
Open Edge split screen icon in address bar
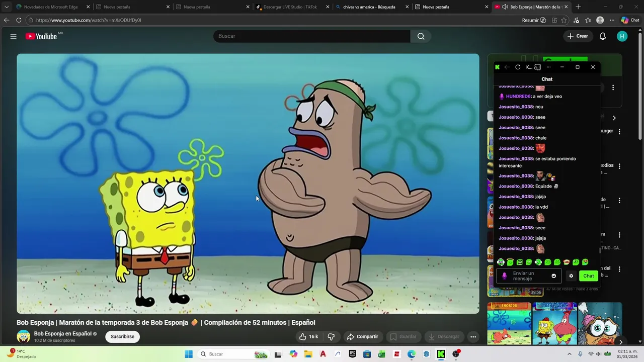click(554, 20)
